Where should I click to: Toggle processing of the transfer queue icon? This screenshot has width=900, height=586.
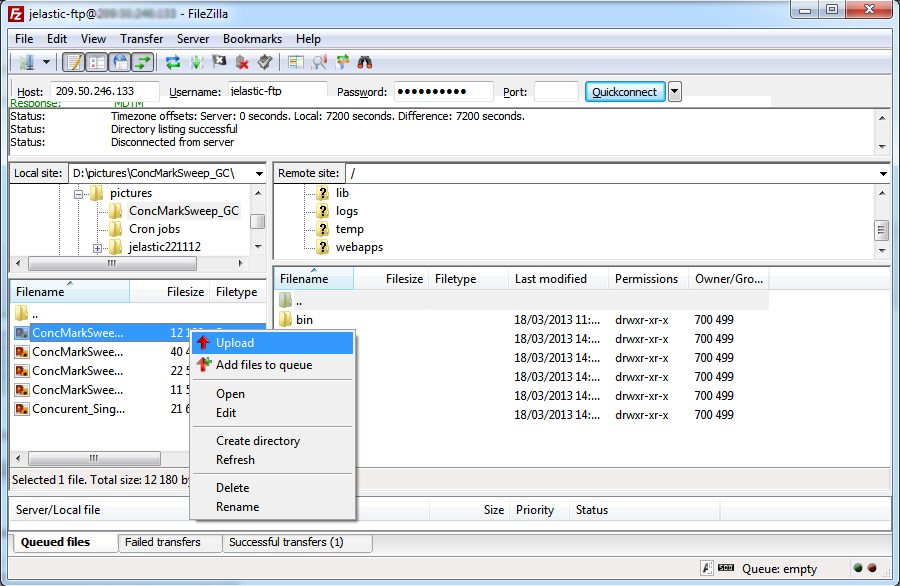[x=196, y=62]
